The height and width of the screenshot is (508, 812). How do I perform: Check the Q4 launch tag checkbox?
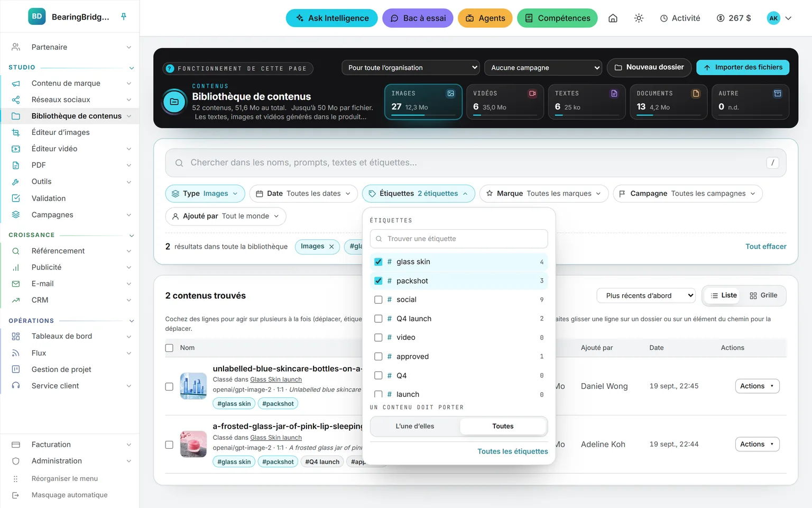click(379, 319)
